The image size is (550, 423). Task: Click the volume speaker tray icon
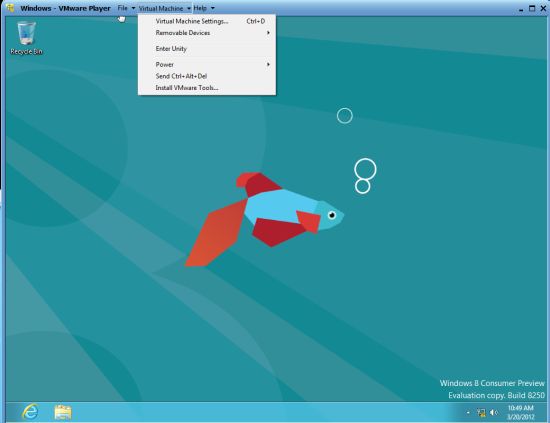[x=494, y=413]
